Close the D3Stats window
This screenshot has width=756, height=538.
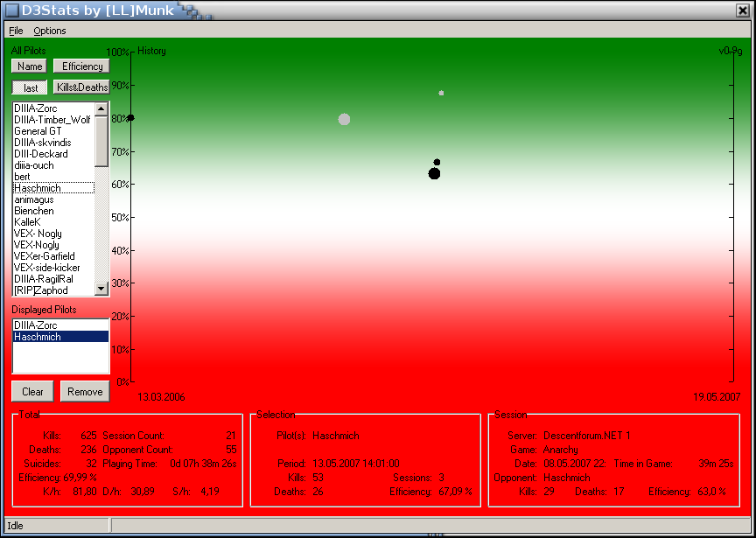(x=743, y=10)
